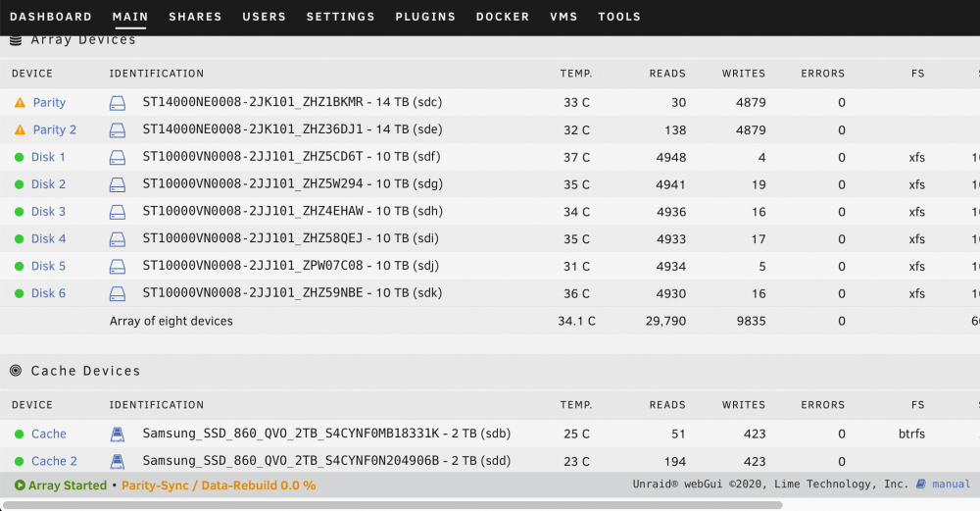Open the manual link in the footer
The width and height of the screenshot is (980, 511).
tap(952, 485)
